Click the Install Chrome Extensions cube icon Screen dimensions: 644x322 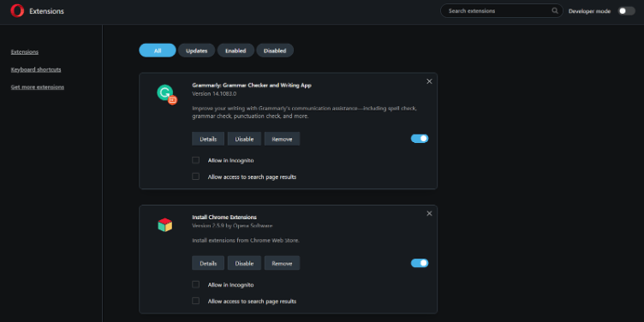165,224
